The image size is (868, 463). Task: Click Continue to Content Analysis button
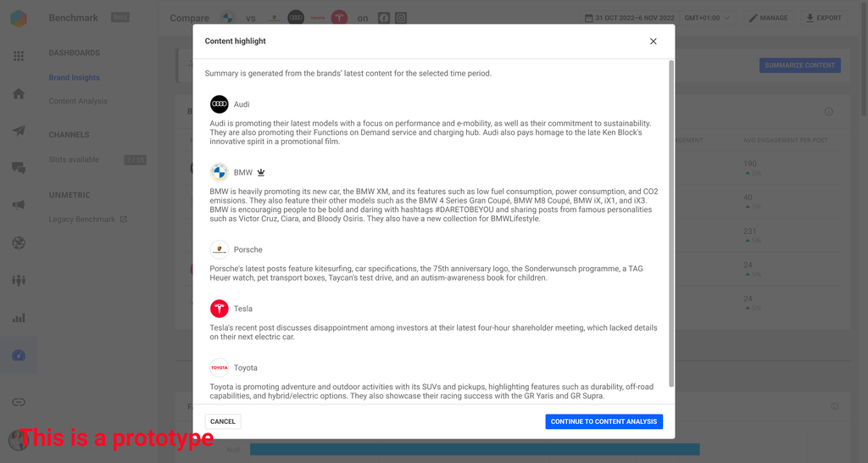604,421
